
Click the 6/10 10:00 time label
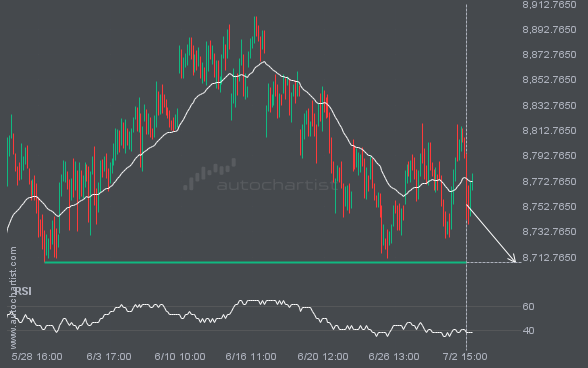[180, 357]
